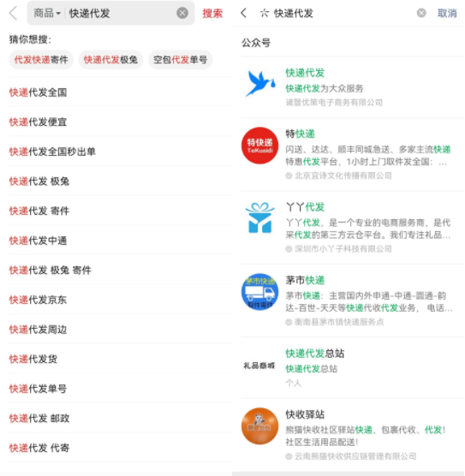This screenshot has height=476, width=465.
Task: Open the 快递代发 official account title
Action: [x=305, y=73]
